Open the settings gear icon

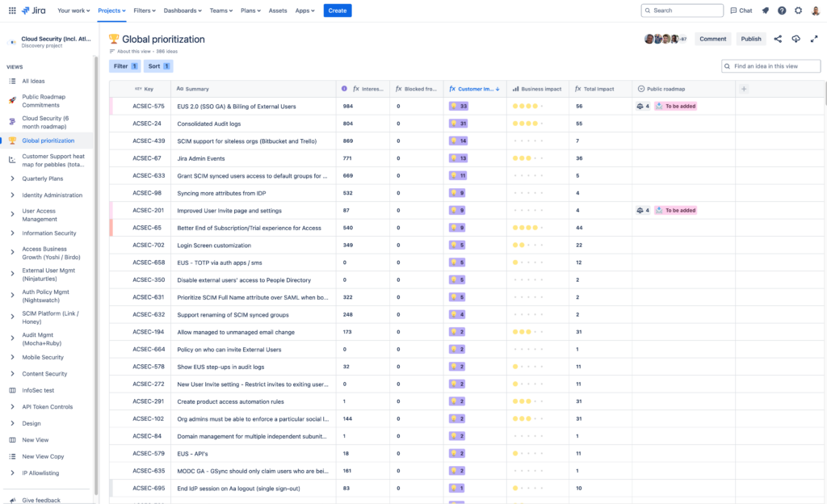click(x=799, y=10)
